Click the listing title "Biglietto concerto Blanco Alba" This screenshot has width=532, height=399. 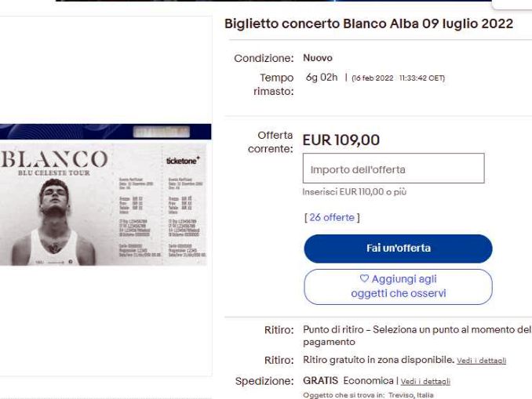pos(369,24)
